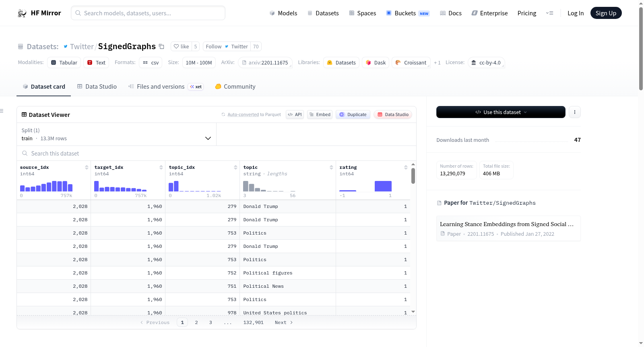Click the HF Mirror logo icon
Screen dimensions: 644x347
[22, 13]
